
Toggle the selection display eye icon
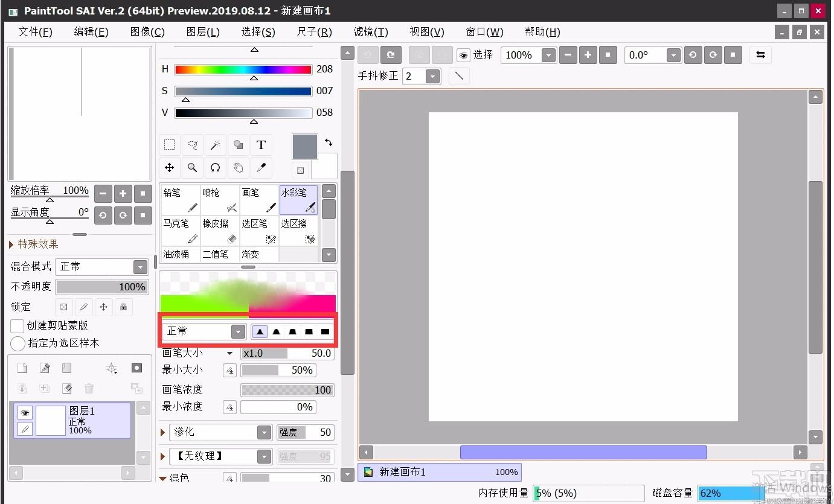[463, 56]
